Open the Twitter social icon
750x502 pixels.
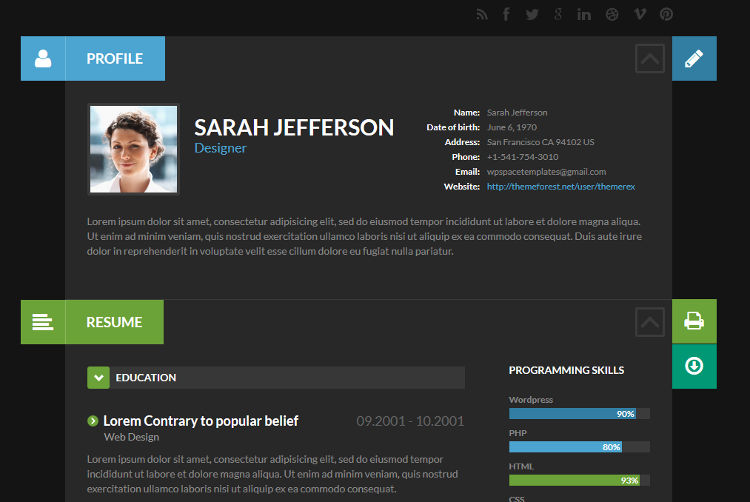[x=532, y=15]
